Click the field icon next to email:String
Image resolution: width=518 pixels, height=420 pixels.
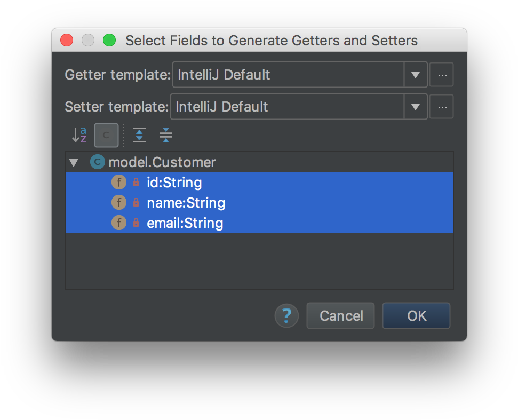pyautogui.click(x=118, y=223)
